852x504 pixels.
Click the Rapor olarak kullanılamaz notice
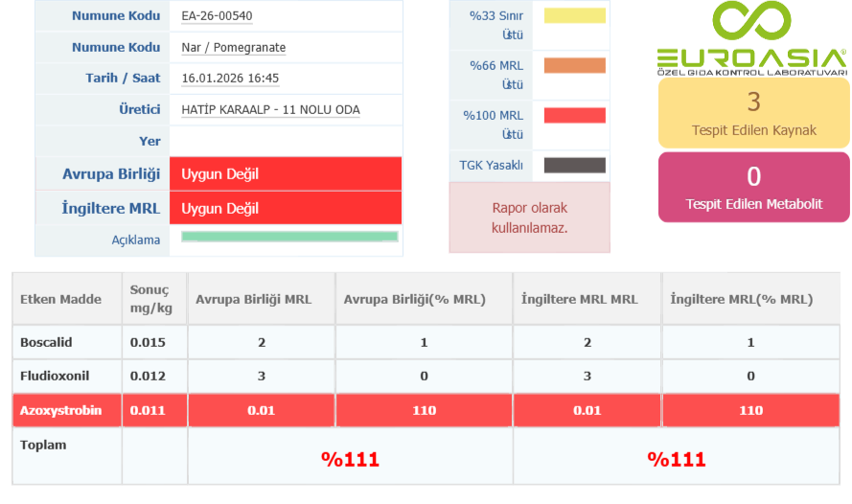click(x=529, y=218)
